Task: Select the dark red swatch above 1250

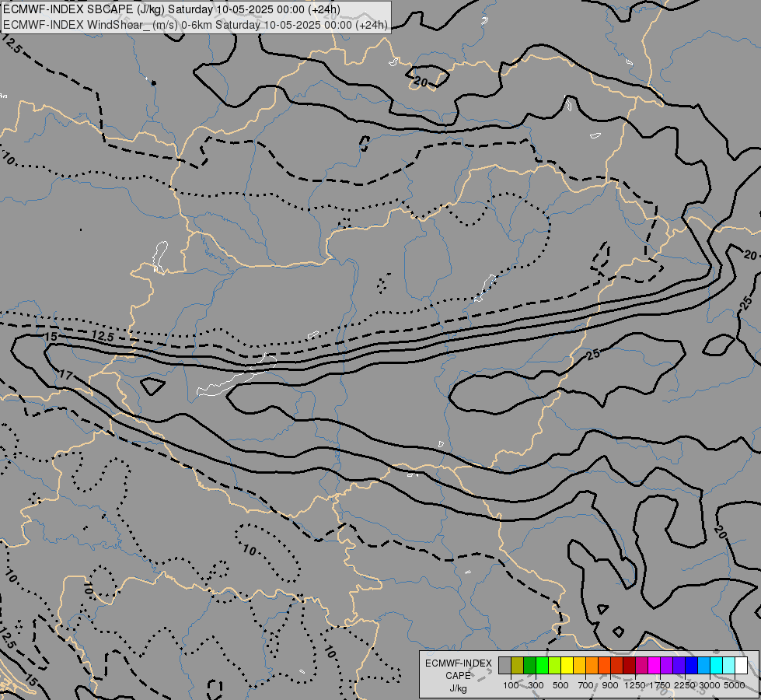Action: [630, 665]
